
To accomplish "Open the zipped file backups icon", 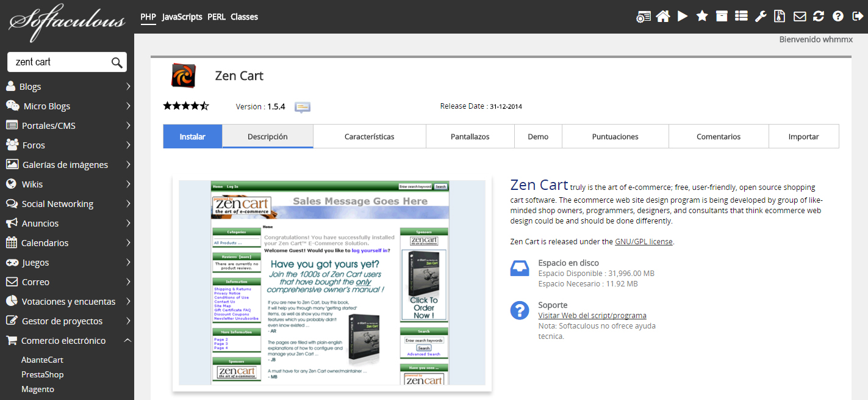I will coord(780,16).
